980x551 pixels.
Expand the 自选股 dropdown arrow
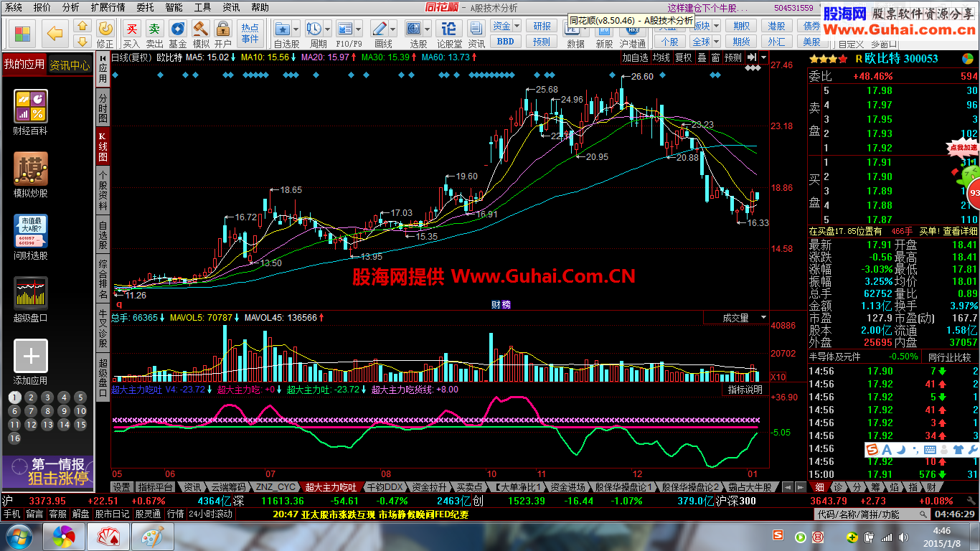point(295,29)
